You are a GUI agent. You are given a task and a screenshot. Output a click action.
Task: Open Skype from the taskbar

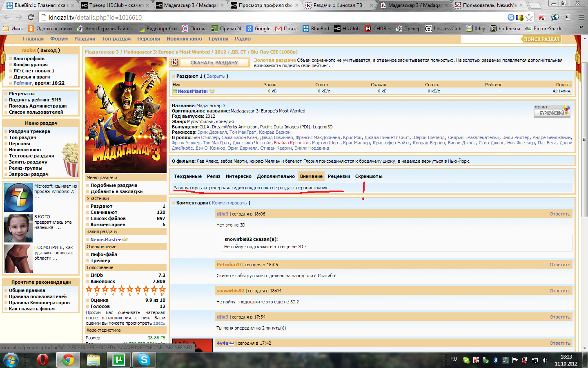[x=144, y=360]
